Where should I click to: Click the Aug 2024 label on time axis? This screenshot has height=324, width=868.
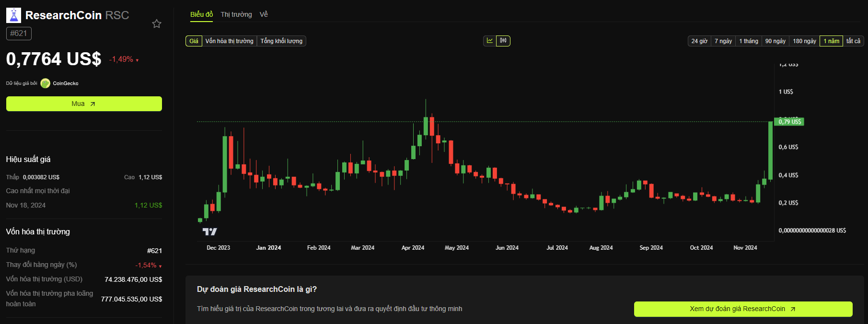[x=601, y=248]
